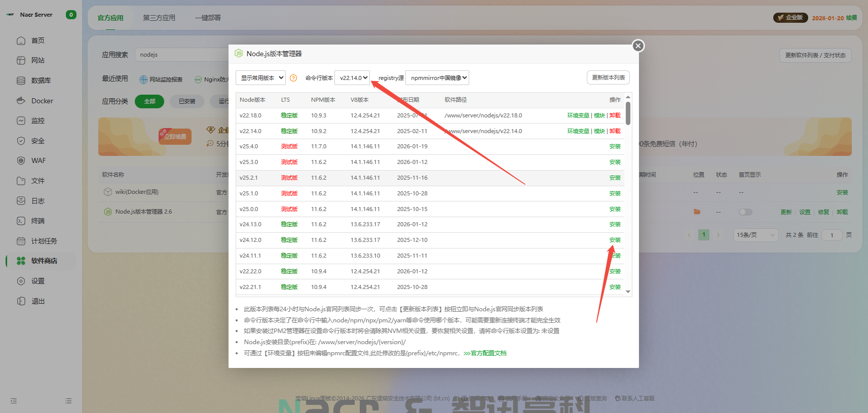This screenshot has width=868, height=413.
Task: Open the WAF sidebar icon
Action: [x=21, y=160]
